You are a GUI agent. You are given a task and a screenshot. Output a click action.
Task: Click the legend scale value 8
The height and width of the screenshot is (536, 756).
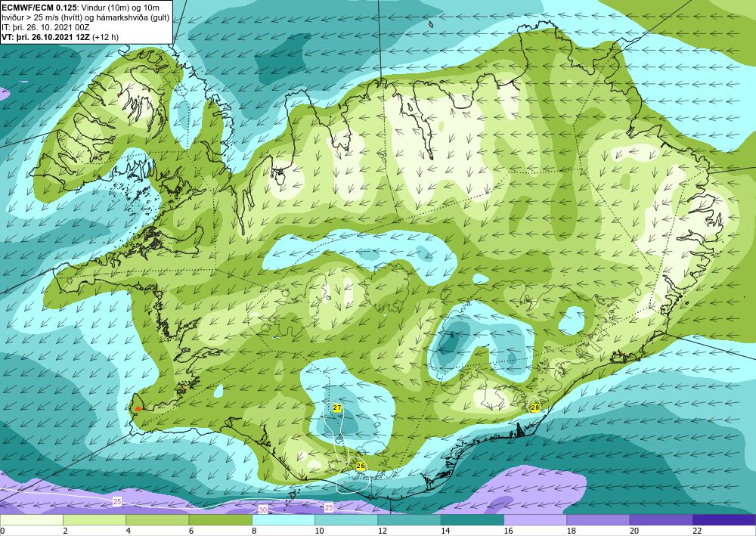click(x=255, y=531)
